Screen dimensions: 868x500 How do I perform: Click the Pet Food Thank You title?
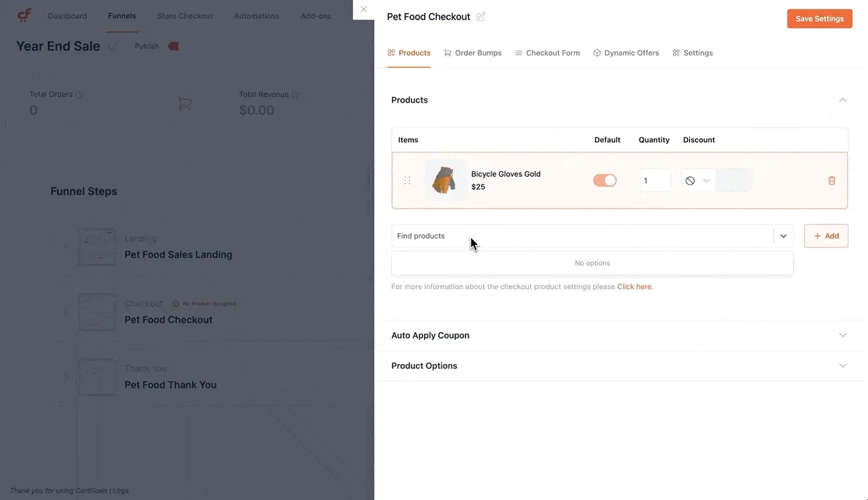pyautogui.click(x=171, y=385)
